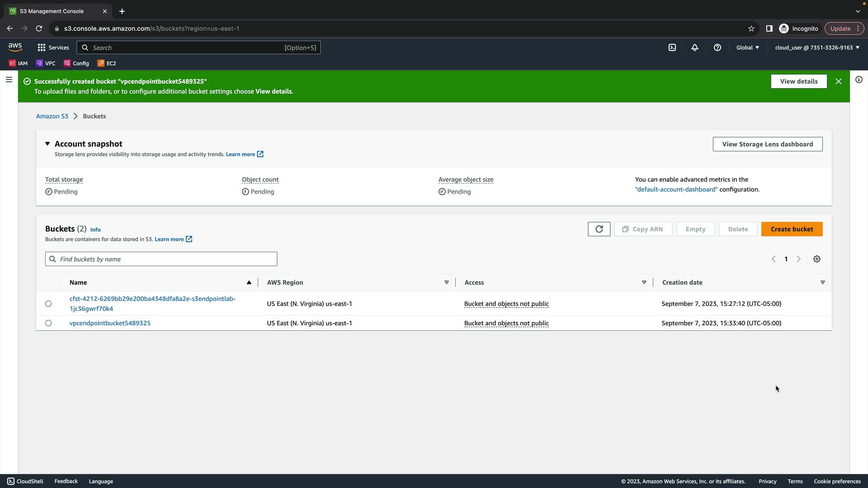The height and width of the screenshot is (488, 868).
Task: Dismiss the green success banner
Action: click(x=839, y=81)
